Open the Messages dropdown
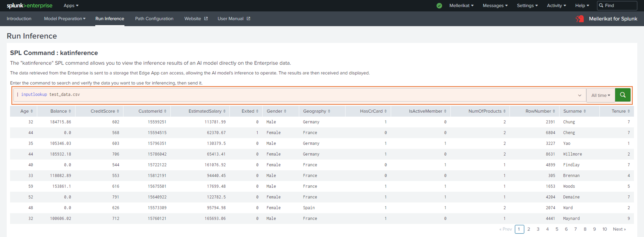644x237 pixels. pos(495,6)
